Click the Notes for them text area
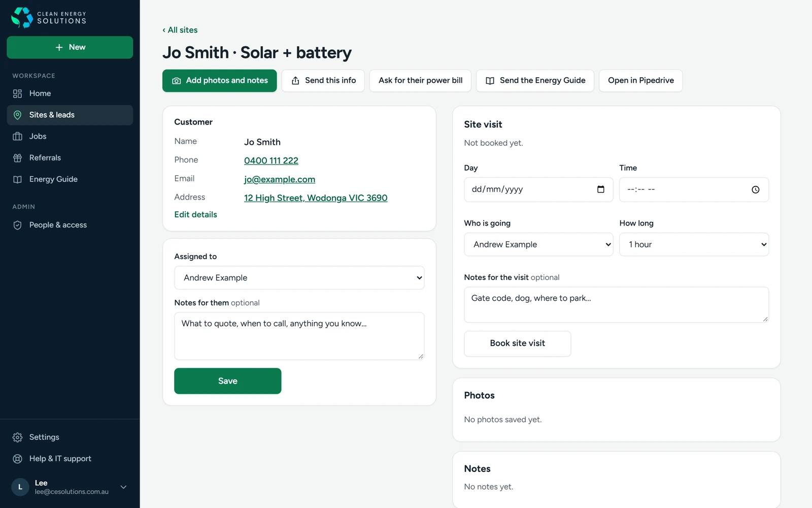 click(x=299, y=336)
